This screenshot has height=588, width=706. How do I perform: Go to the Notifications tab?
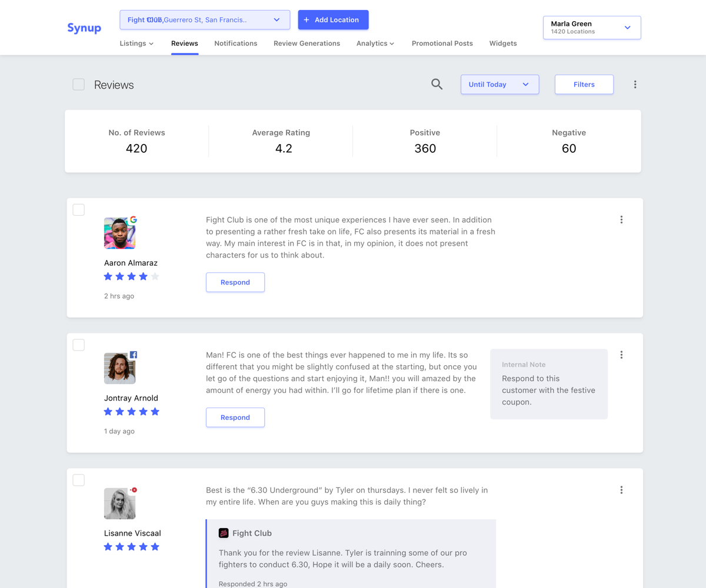[x=236, y=44]
